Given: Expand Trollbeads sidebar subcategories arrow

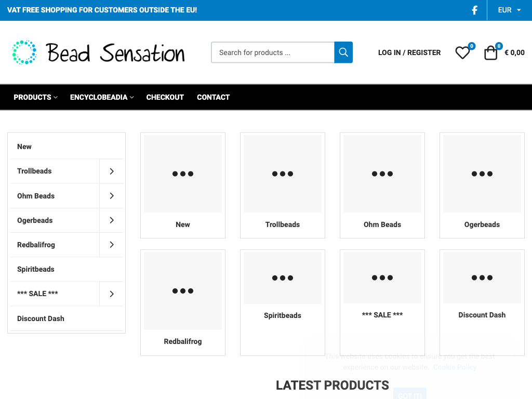Looking at the screenshot, I should pyautogui.click(x=112, y=171).
